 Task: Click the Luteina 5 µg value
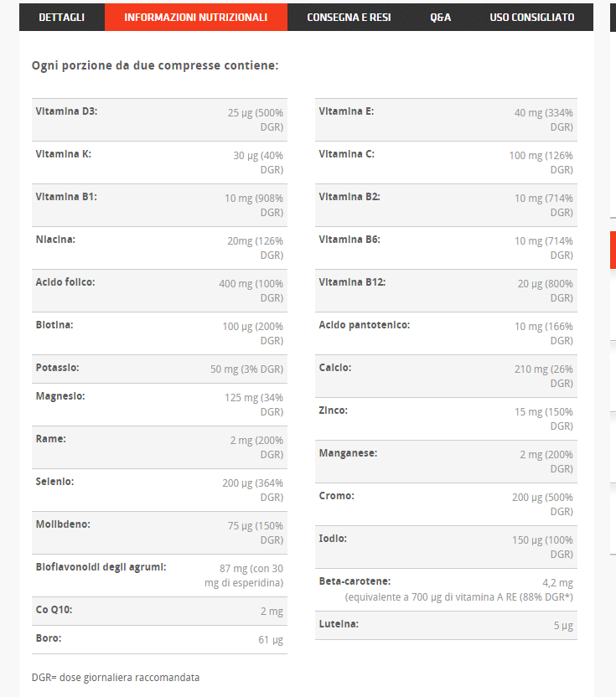(563, 625)
